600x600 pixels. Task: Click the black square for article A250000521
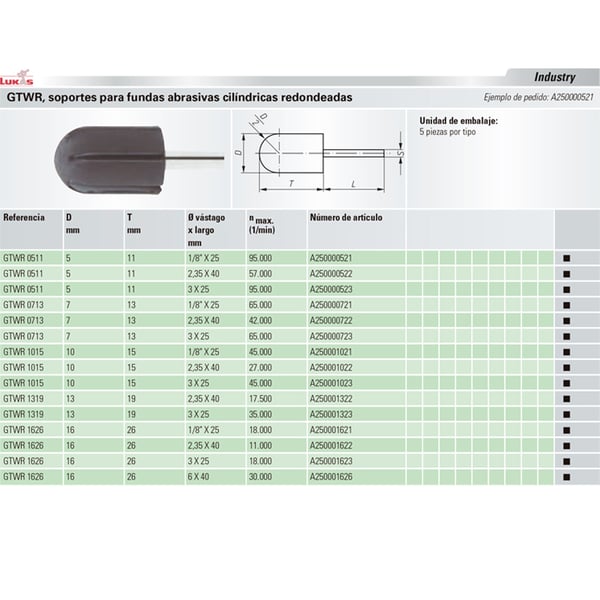tap(566, 258)
